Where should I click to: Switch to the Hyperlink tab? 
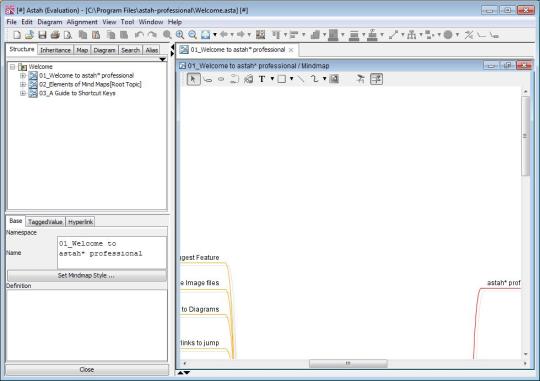point(80,222)
